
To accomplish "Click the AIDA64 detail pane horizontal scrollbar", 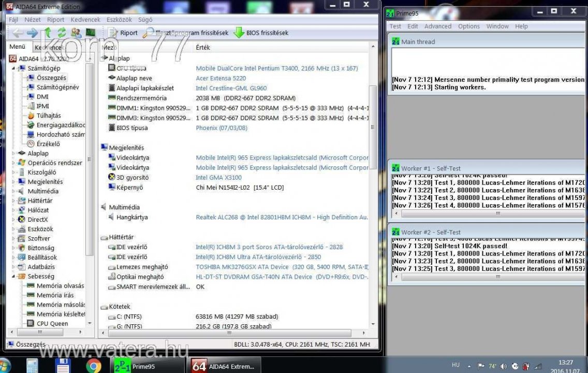I will (229, 333).
